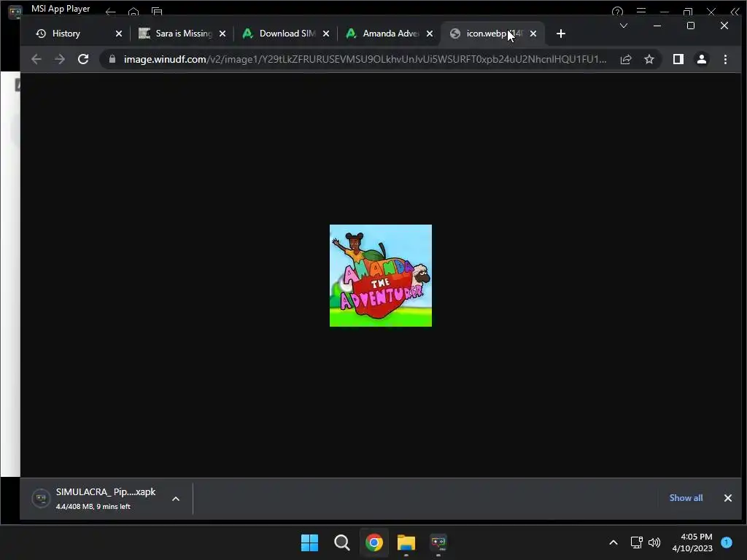
Task: Open Windows taskbar search
Action: pos(342,542)
